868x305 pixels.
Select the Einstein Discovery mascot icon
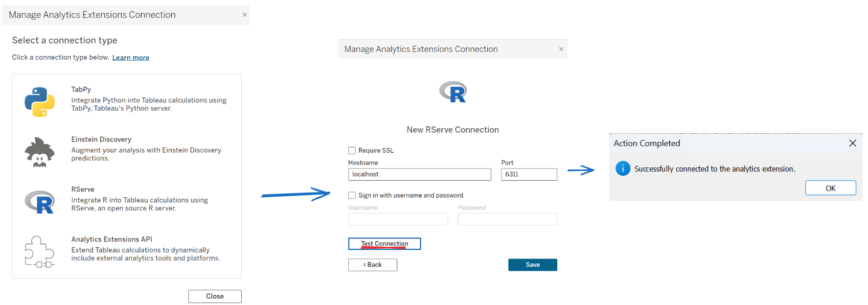click(x=40, y=152)
